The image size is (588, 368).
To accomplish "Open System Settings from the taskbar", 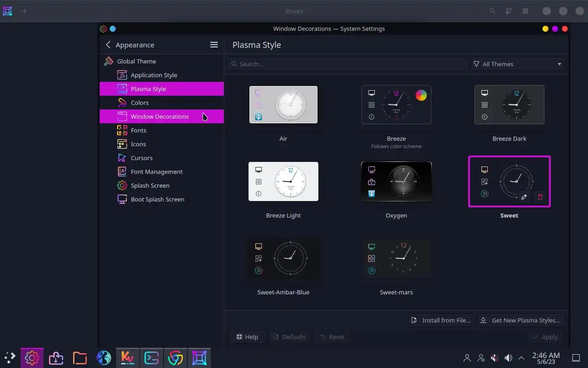I will pos(32,358).
